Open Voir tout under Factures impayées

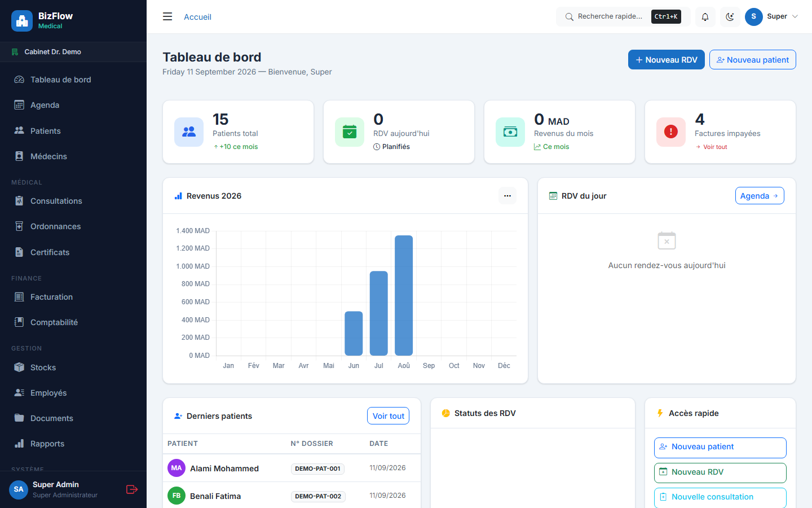coord(711,147)
